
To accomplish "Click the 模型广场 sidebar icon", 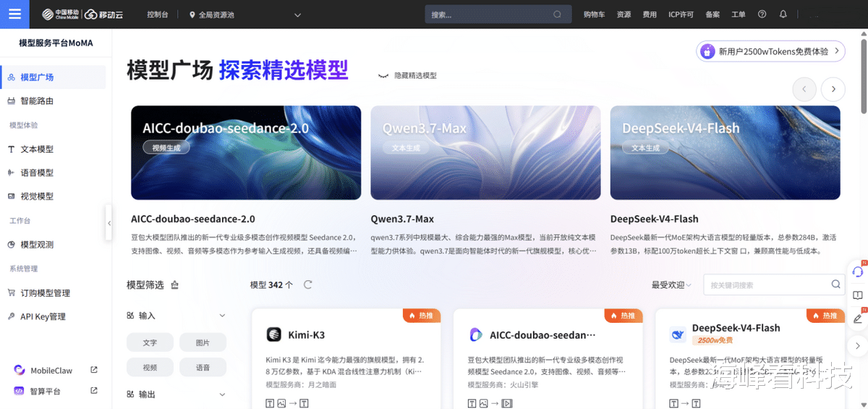I will coord(11,77).
